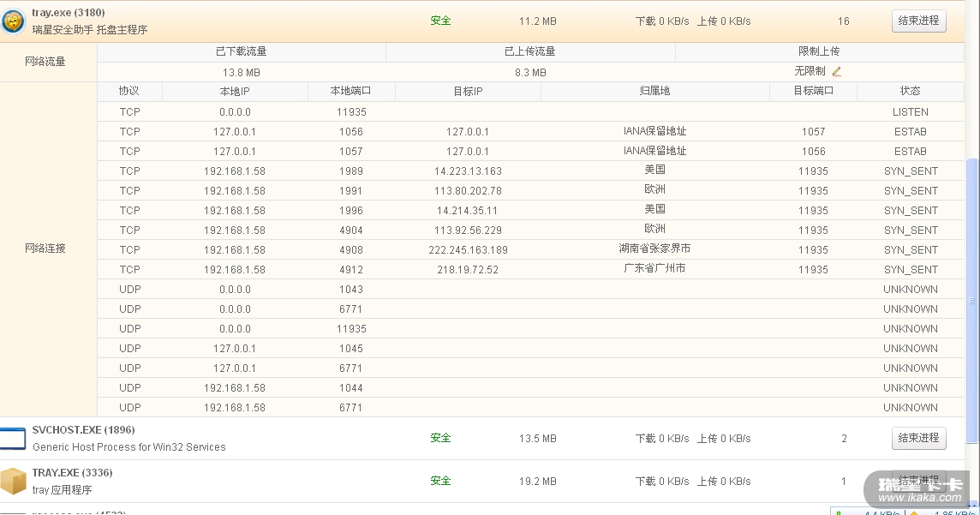Click the TRAY.EXE box icon
Viewport: 980px width, 515px height.
[13, 481]
